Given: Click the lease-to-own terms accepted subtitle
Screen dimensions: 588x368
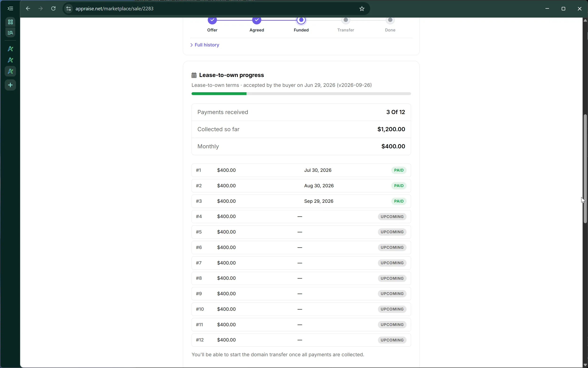Looking at the screenshot, I should [x=282, y=85].
